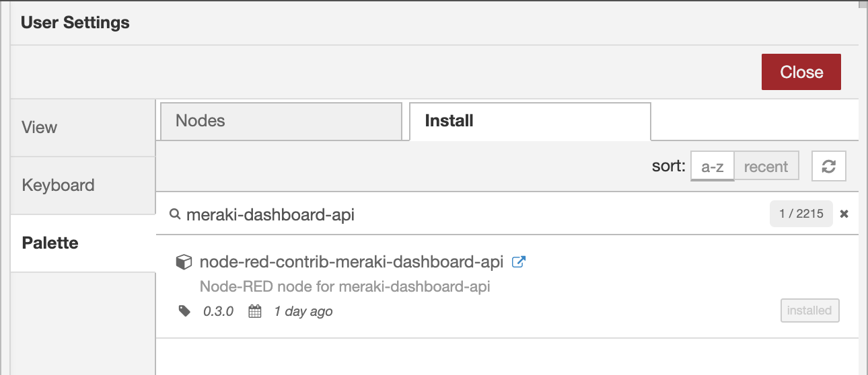This screenshot has width=868, height=375.
Task: Click the cube package icon
Action: pyautogui.click(x=183, y=262)
